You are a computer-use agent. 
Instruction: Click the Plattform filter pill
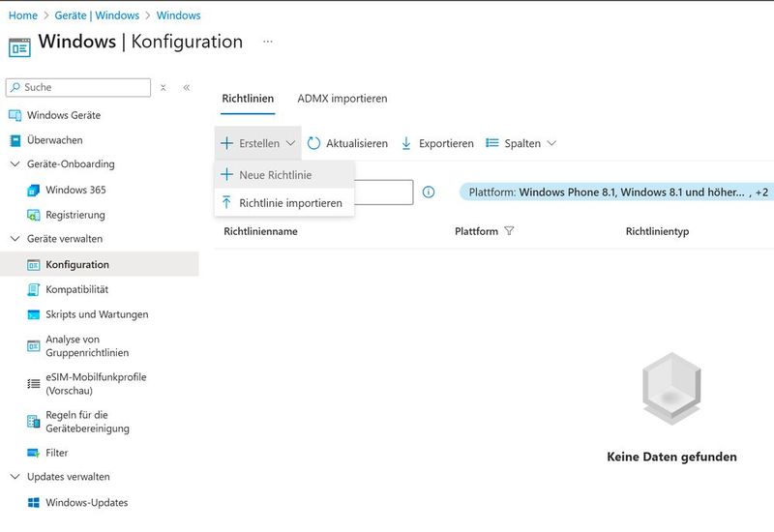[x=617, y=192]
